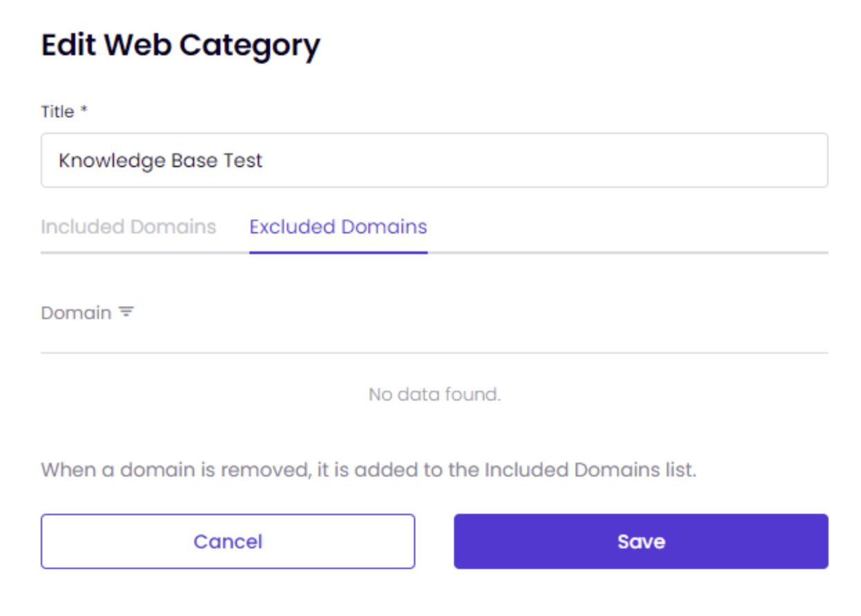Place cursor in 'Knowledge Base Test' text

coord(160,160)
